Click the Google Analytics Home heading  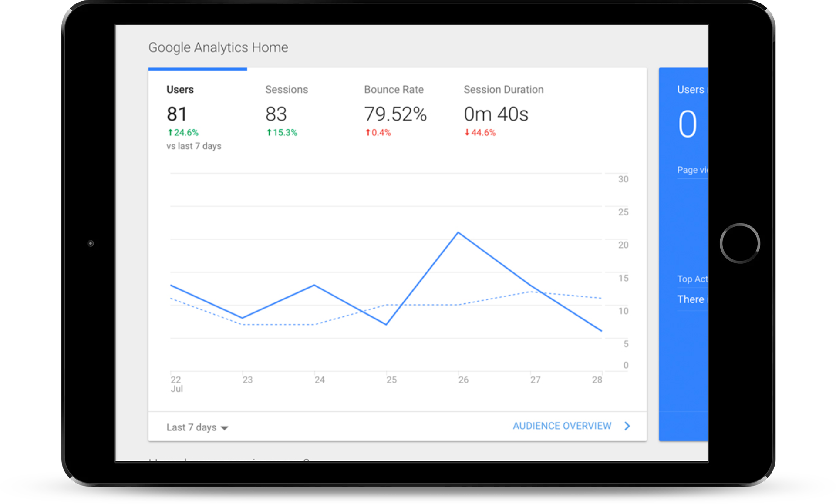[218, 47]
